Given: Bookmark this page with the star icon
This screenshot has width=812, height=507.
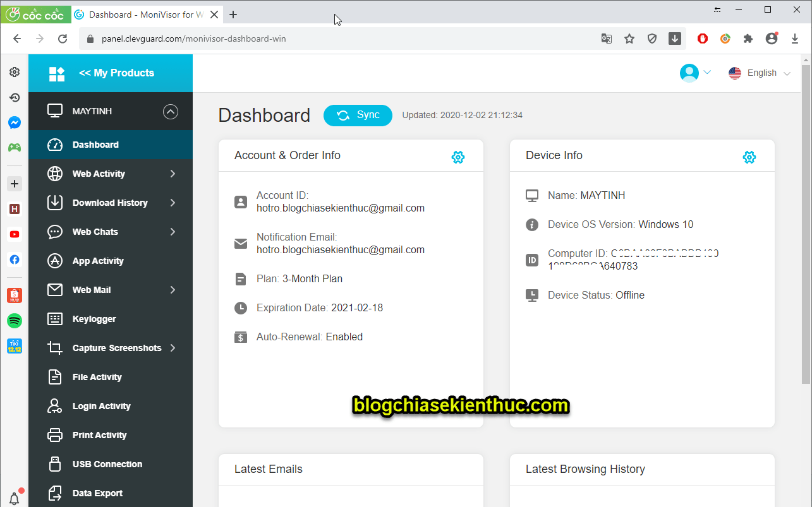Looking at the screenshot, I should coord(629,39).
